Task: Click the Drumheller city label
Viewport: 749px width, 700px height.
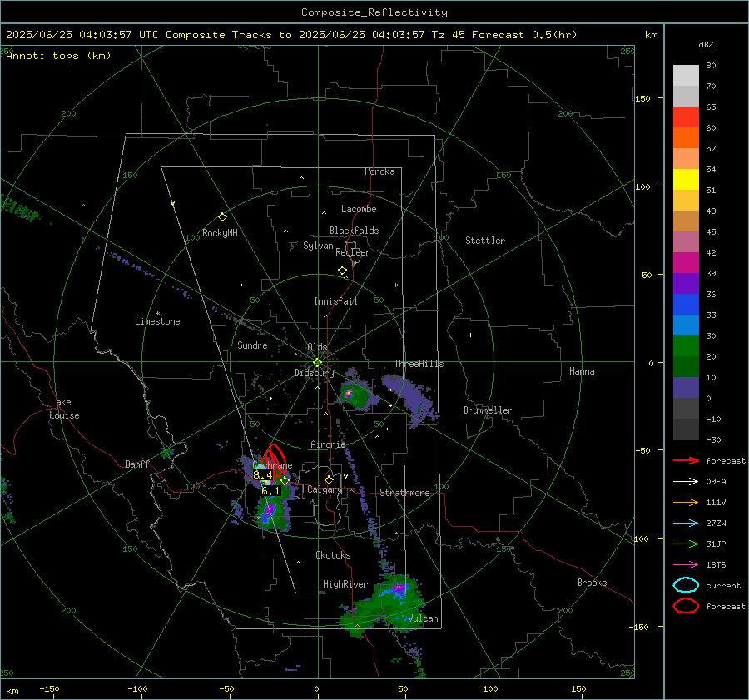Action: pyautogui.click(x=488, y=410)
